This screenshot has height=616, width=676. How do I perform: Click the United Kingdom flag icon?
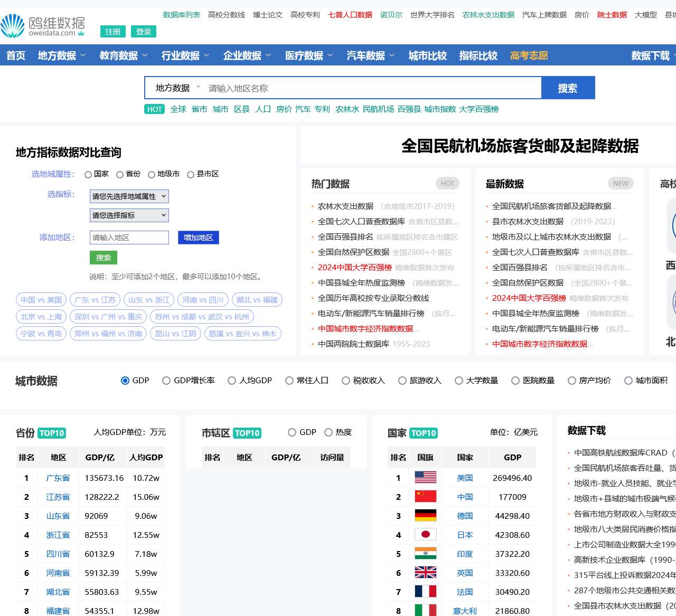point(425,573)
